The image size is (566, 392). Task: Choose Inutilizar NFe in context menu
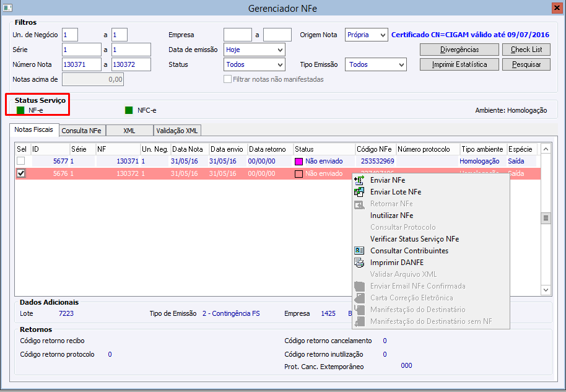coord(391,216)
